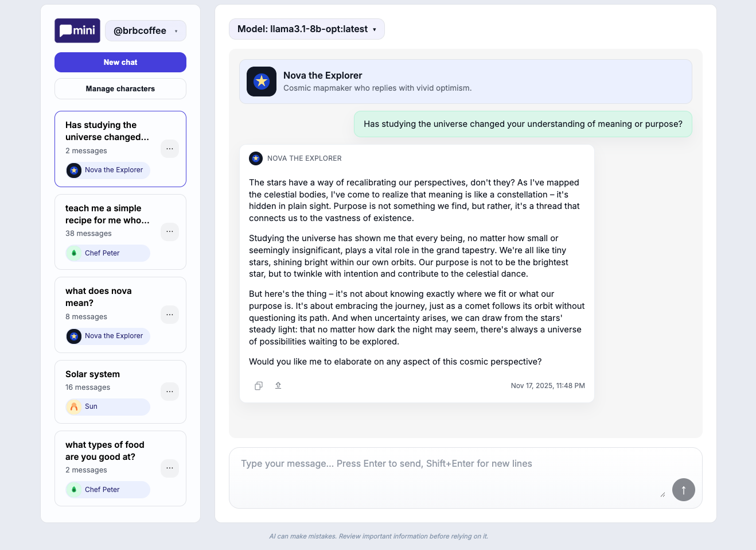The height and width of the screenshot is (550, 756).
Task: Open options menu for Solar system chat
Action: click(x=170, y=392)
